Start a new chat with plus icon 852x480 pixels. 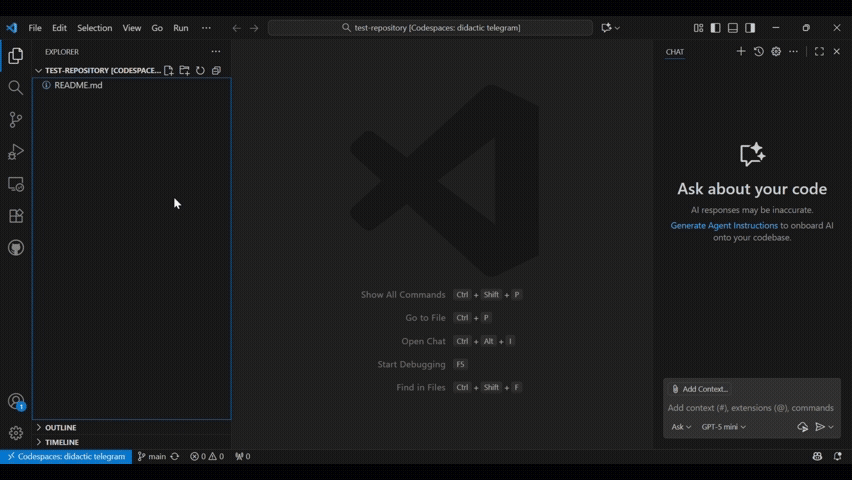(x=741, y=51)
